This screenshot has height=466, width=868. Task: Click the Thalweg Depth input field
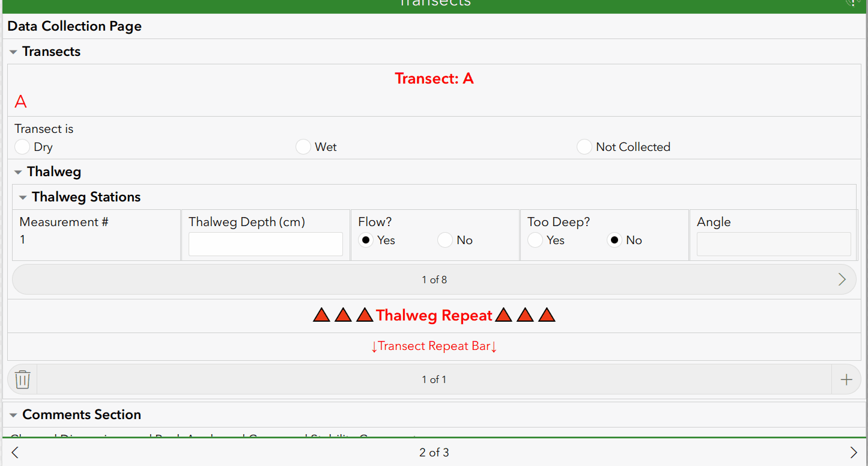click(x=265, y=244)
